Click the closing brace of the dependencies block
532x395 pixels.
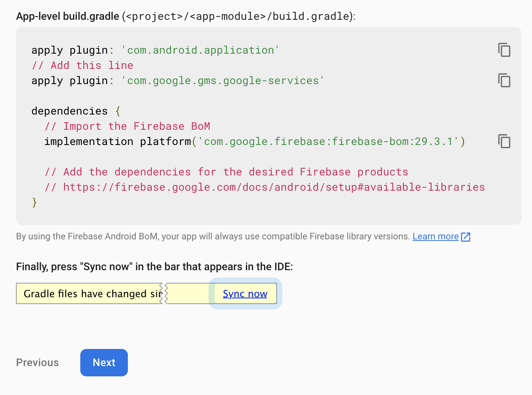35,202
